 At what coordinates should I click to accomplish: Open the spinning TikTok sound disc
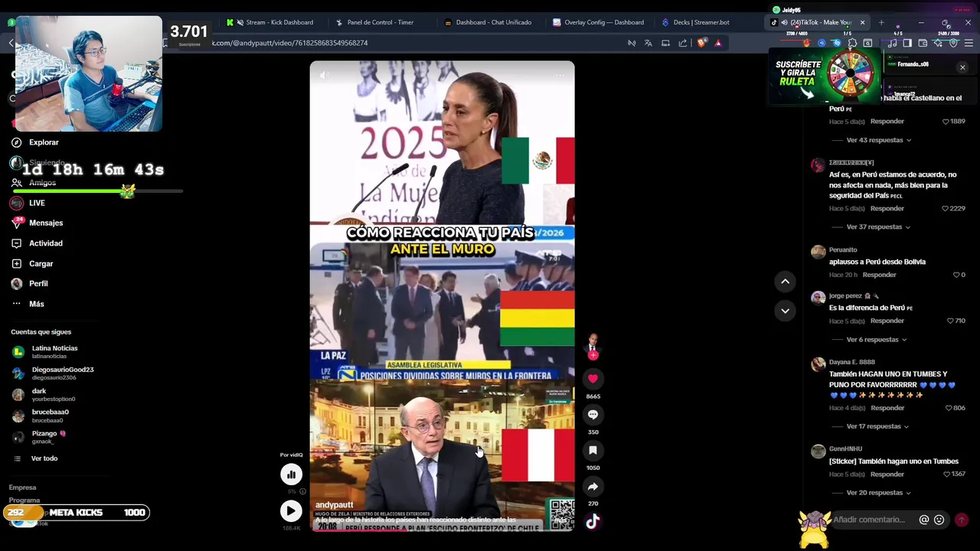(x=593, y=522)
